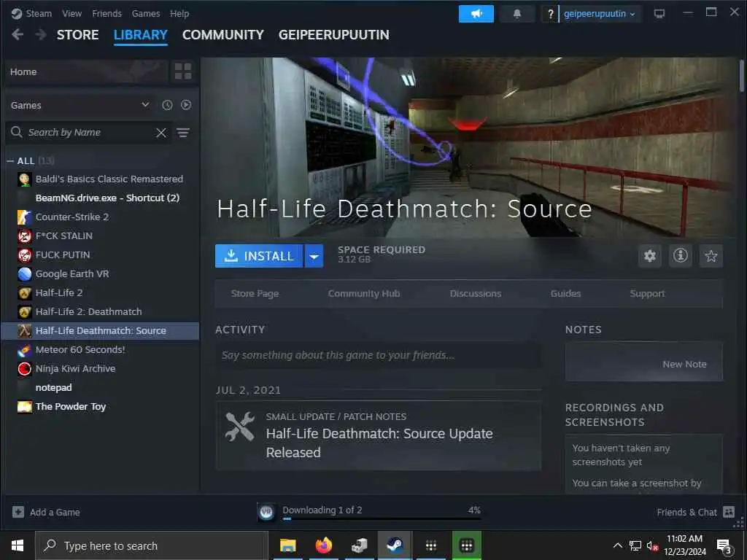Click the Add a Game plus icon
The height and width of the screenshot is (560, 747).
click(18, 512)
